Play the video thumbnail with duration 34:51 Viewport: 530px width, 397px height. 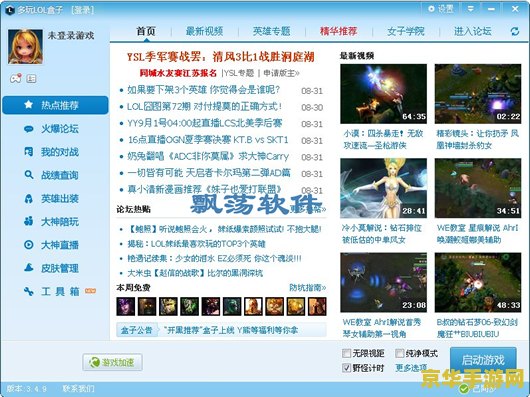478,188
